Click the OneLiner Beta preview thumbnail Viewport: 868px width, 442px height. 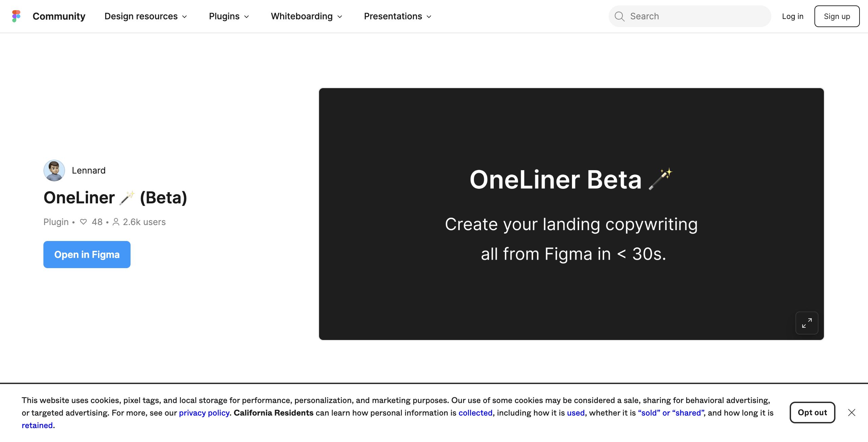point(571,214)
